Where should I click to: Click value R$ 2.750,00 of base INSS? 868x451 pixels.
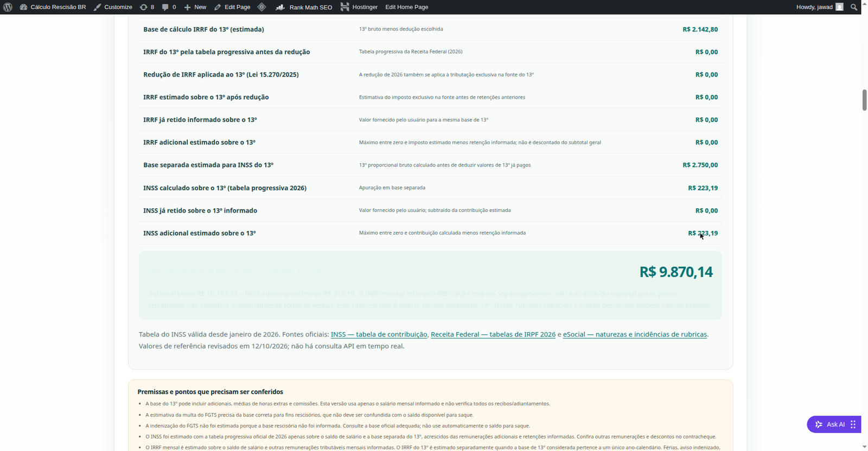pos(700,165)
